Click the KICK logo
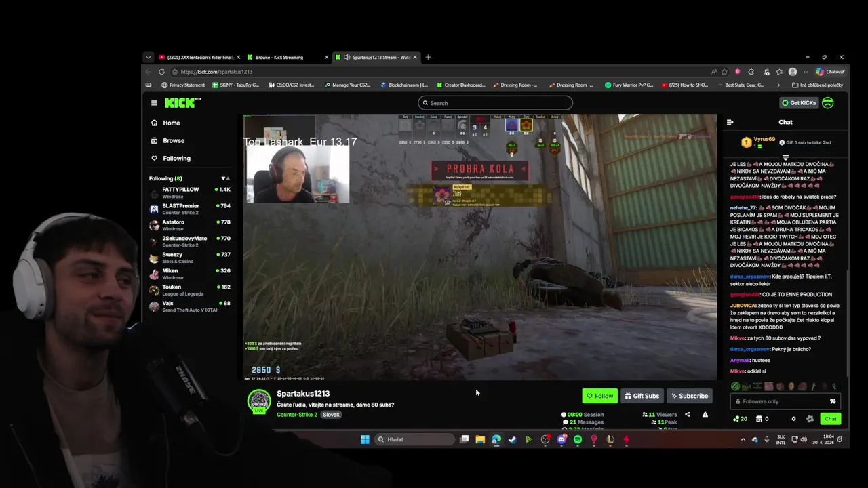The height and width of the screenshot is (488, 868). (183, 103)
